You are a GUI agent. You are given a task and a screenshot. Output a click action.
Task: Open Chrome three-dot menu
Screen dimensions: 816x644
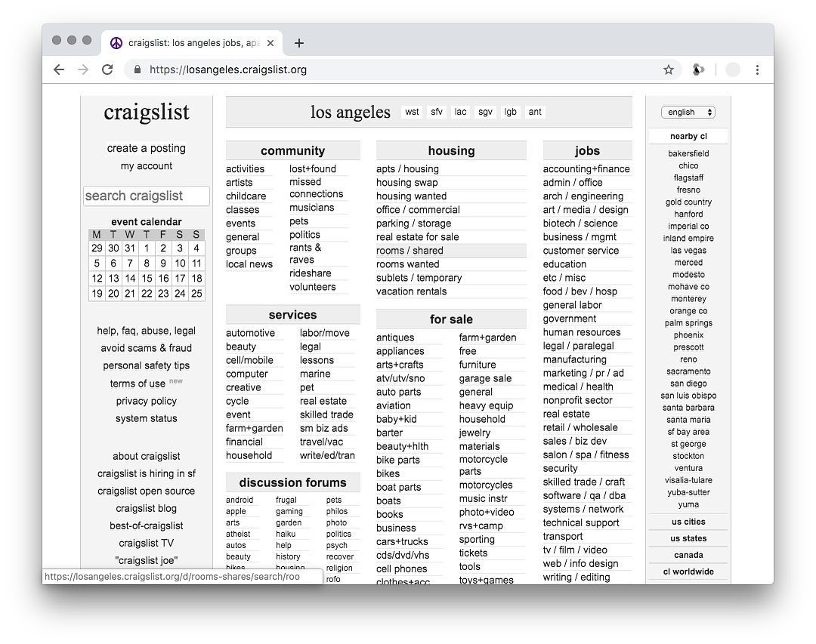pyautogui.click(x=757, y=69)
